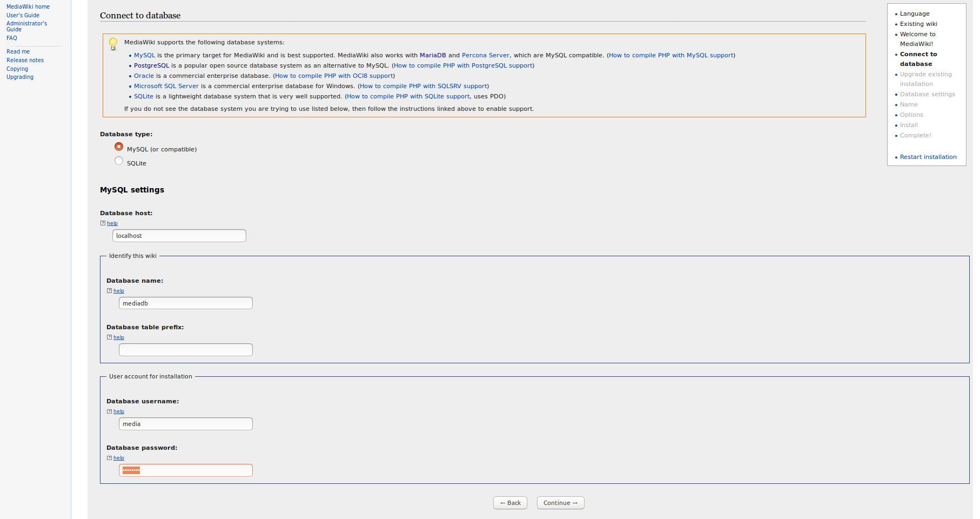The width and height of the screenshot is (980, 519).
Task: Open the help link for Database name
Action: pos(119,291)
